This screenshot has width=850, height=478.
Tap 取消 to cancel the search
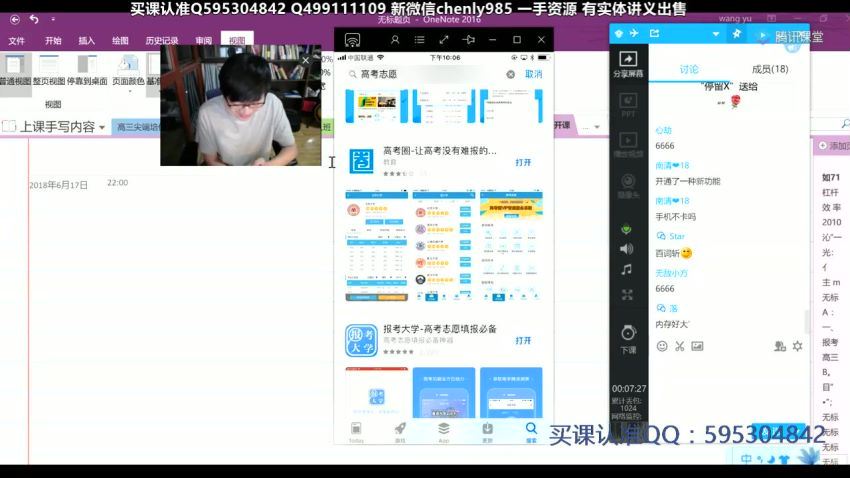(x=533, y=74)
